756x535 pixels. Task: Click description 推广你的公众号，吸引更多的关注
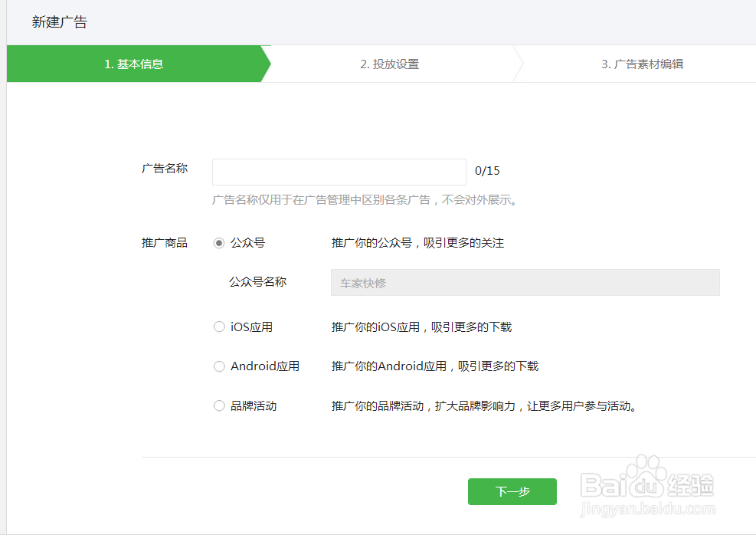(417, 243)
